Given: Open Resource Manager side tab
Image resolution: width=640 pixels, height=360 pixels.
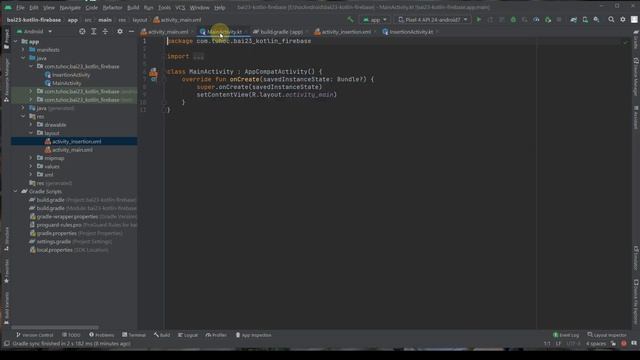Looking at the screenshot, I should (6, 80).
